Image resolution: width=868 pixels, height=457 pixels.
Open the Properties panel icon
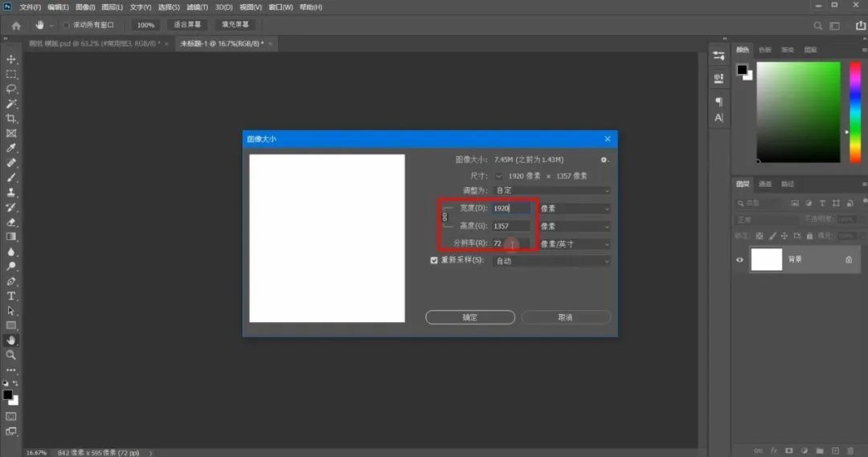pyautogui.click(x=719, y=56)
